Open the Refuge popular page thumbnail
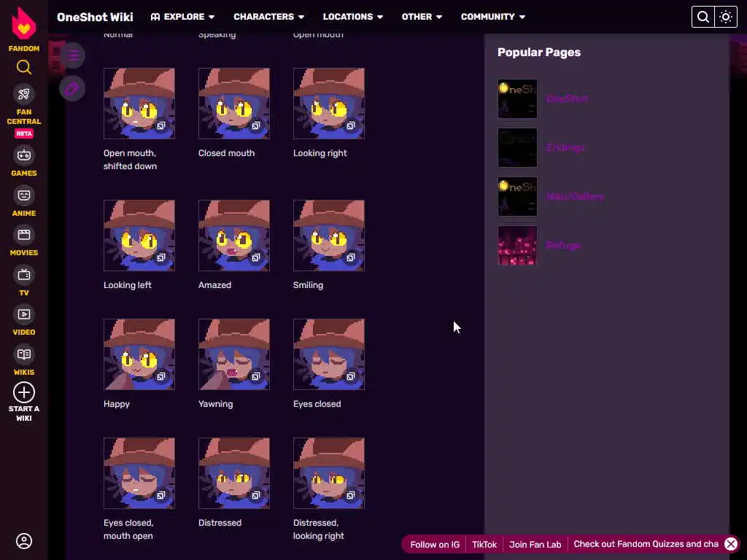The image size is (747, 560). [x=517, y=245]
